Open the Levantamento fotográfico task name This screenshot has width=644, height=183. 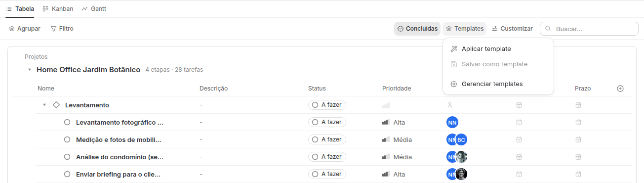coord(120,122)
